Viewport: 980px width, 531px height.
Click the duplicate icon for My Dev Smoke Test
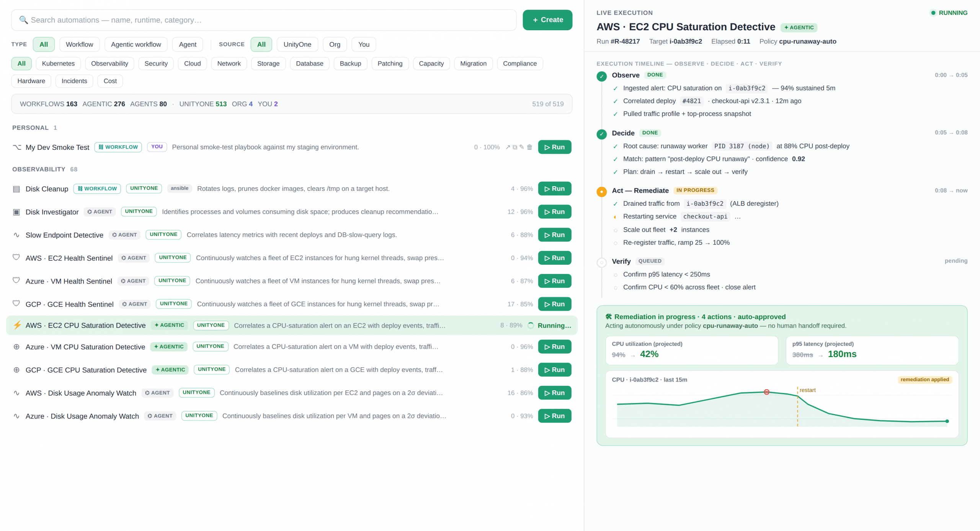tap(514, 147)
